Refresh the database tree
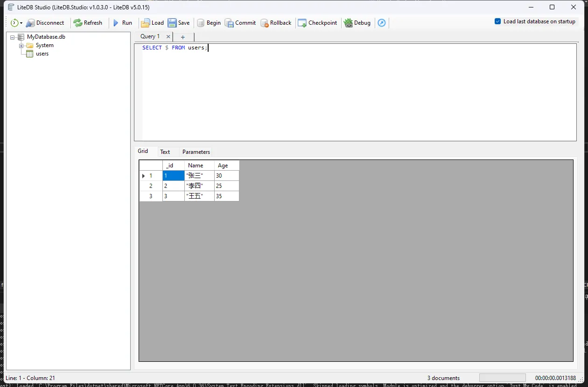This screenshot has width=588, height=387. [x=88, y=23]
